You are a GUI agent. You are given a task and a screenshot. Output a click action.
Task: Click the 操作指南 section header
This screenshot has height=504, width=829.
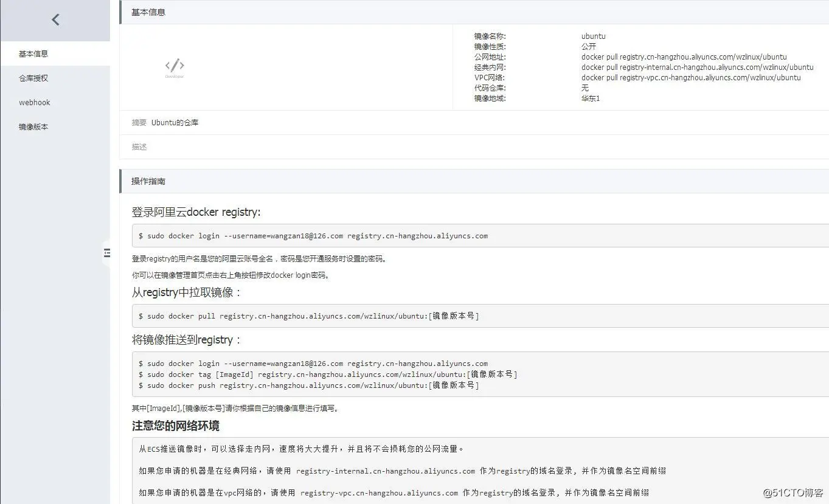click(474, 181)
